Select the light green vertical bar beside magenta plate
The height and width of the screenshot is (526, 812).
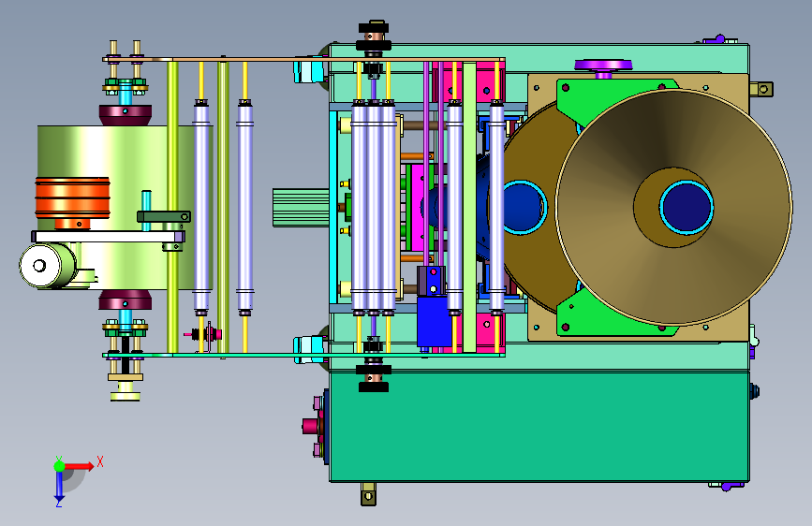click(x=469, y=207)
